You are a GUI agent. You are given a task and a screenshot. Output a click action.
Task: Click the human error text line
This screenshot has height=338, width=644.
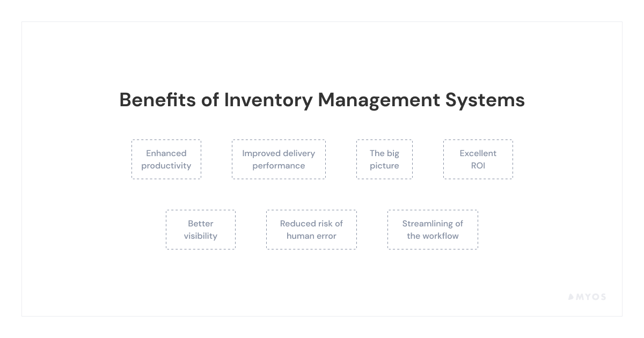pyautogui.click(x=311, y=236)
